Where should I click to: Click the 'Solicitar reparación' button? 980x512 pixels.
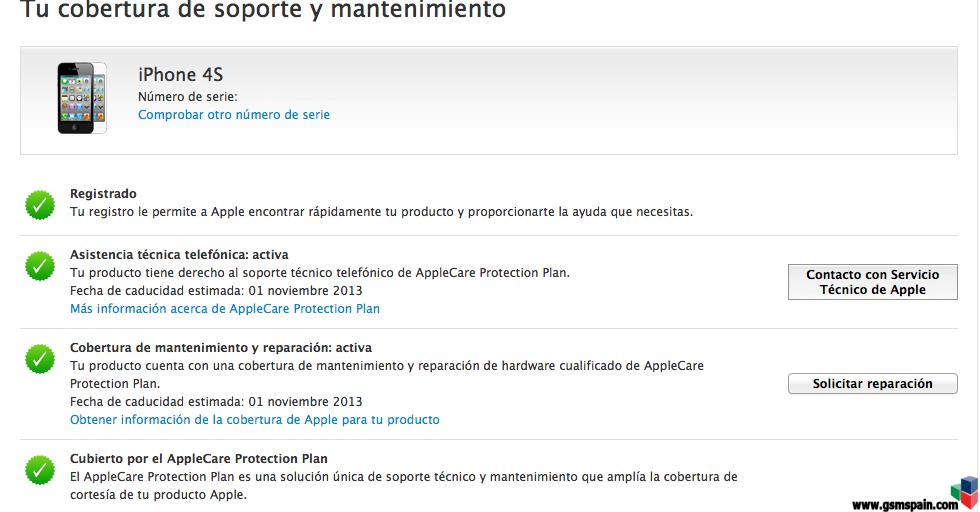click(872, 384)
